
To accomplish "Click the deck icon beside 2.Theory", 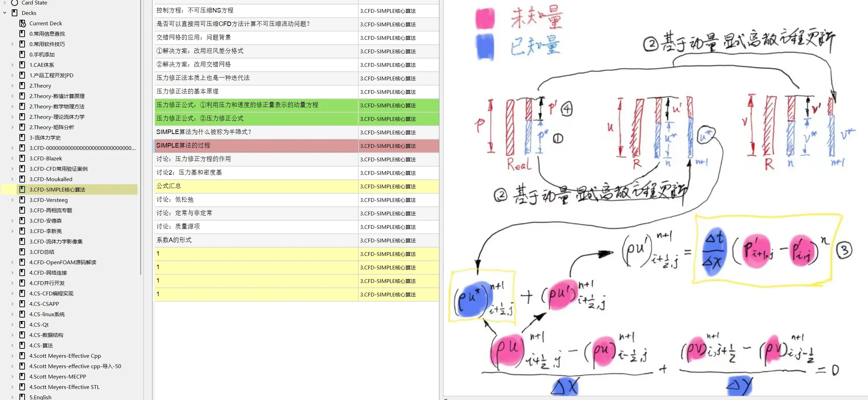I will pyautogui.click(x=22, y=86).
